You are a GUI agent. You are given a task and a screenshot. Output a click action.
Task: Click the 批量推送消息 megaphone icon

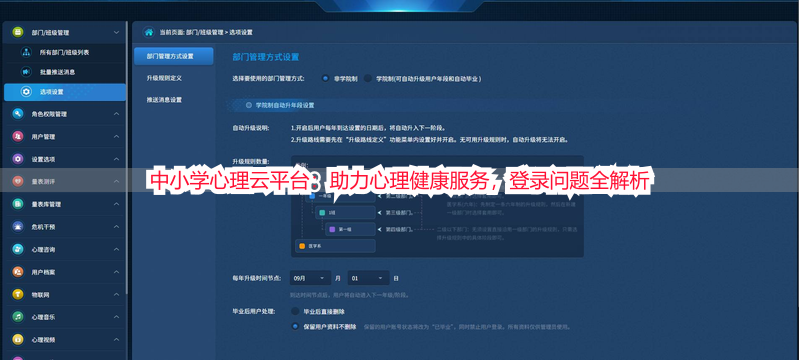[x=26, y=72]
